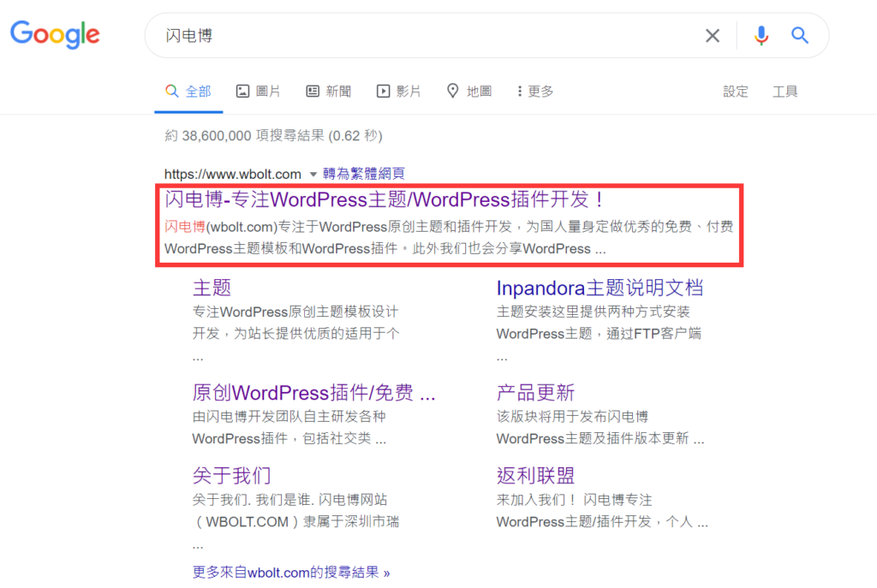Image resolution: width=877 pixels, height=588 pixels.
Task: Click the description text 来加入我们！ 闪电博专注
Action: 575,500
